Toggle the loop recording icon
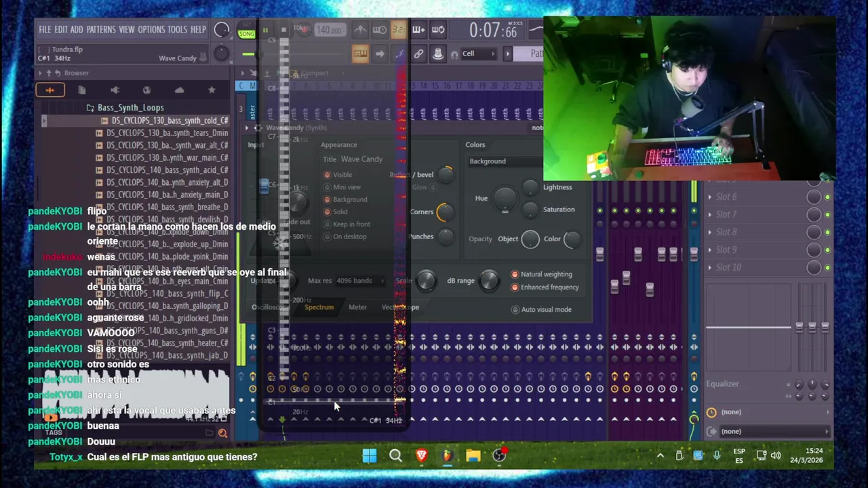 (438, 29)
